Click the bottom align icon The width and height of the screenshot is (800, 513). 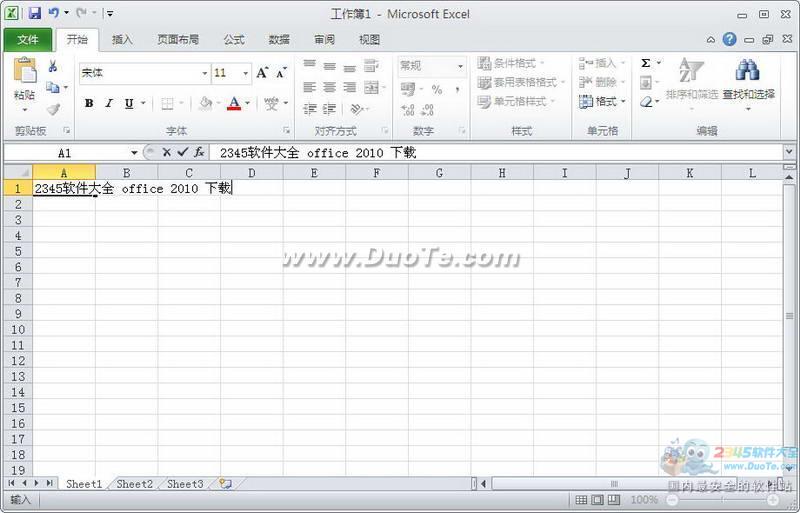click(x=349, y=67)
